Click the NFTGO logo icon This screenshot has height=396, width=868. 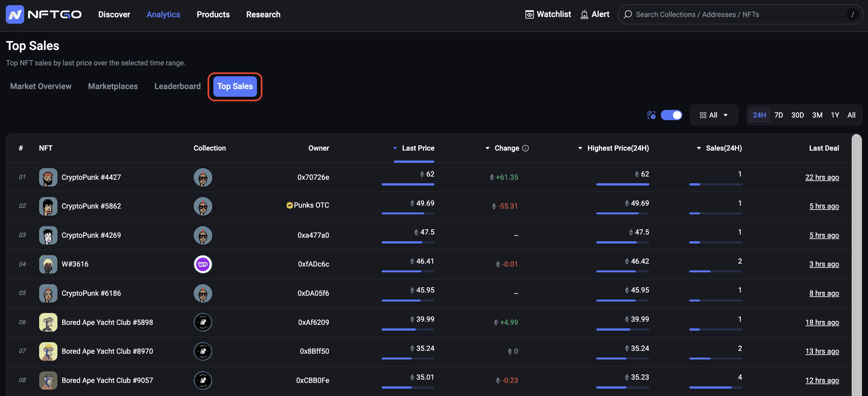(15, 14)
